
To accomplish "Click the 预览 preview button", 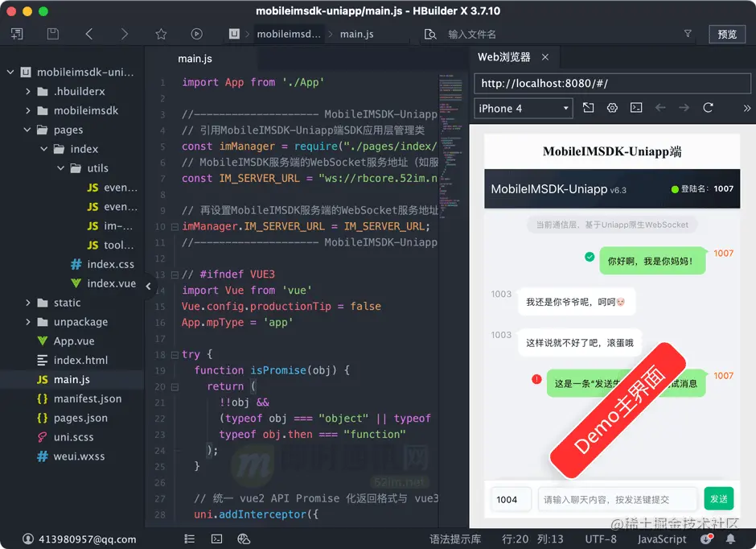I will point(727,35).
